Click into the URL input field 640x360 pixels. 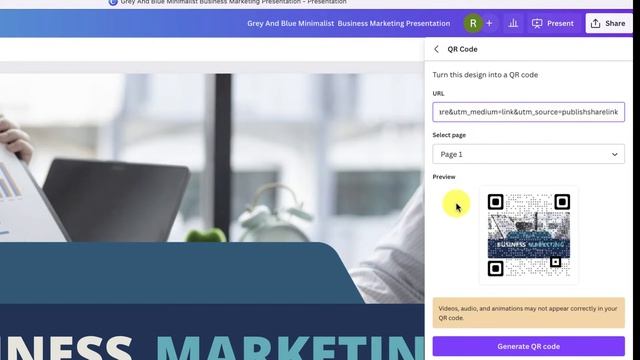click(x=529, y=112)
